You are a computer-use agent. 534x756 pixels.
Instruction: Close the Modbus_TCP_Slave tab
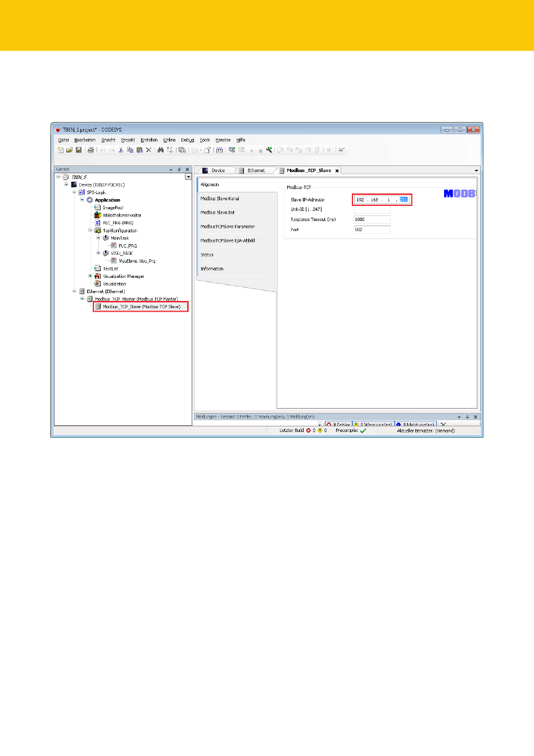pyautogui.click(x=337, y=171)
